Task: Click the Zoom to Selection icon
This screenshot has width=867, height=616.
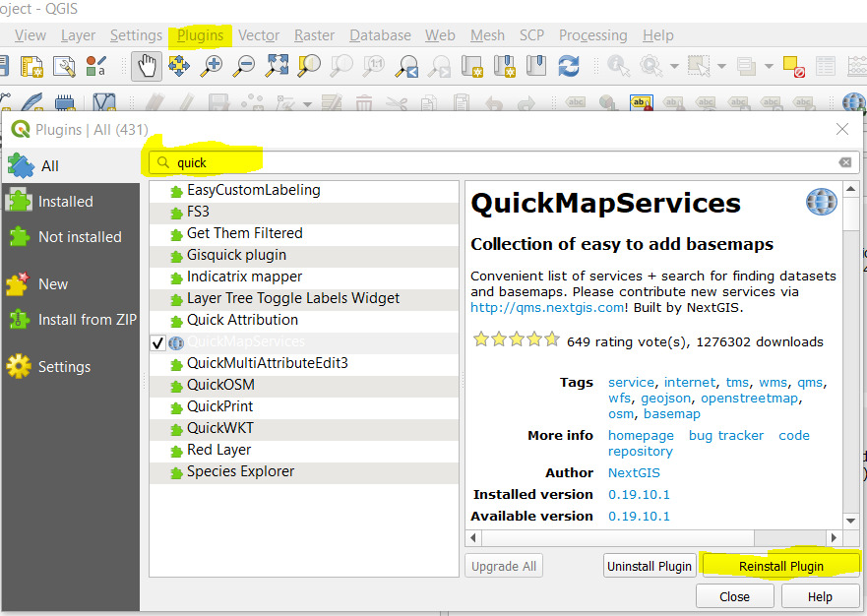Action: pyautogui.click(x=309, y=66)
